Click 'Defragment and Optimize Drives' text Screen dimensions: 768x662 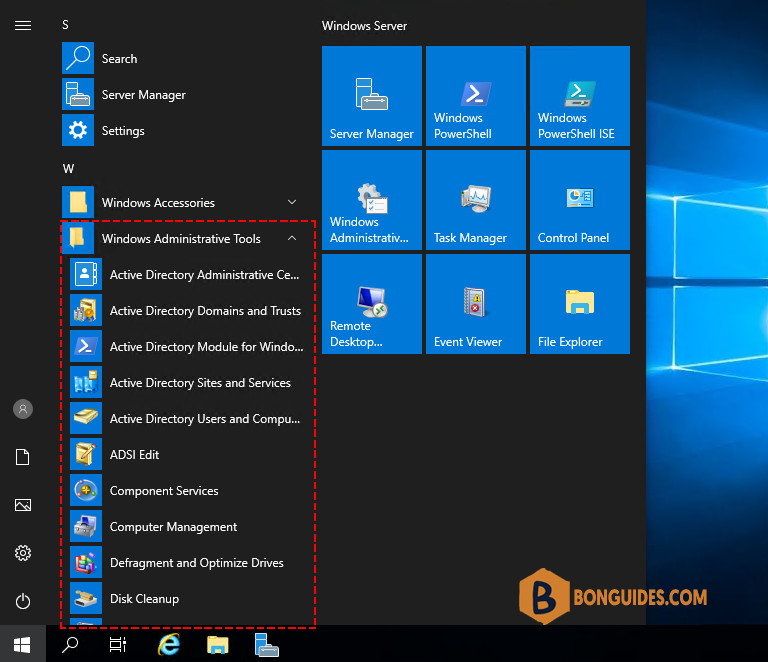(197, 563)
